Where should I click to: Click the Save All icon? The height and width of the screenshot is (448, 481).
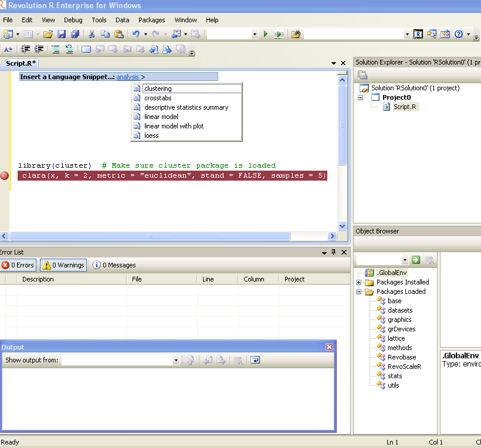tap(75, 35)
